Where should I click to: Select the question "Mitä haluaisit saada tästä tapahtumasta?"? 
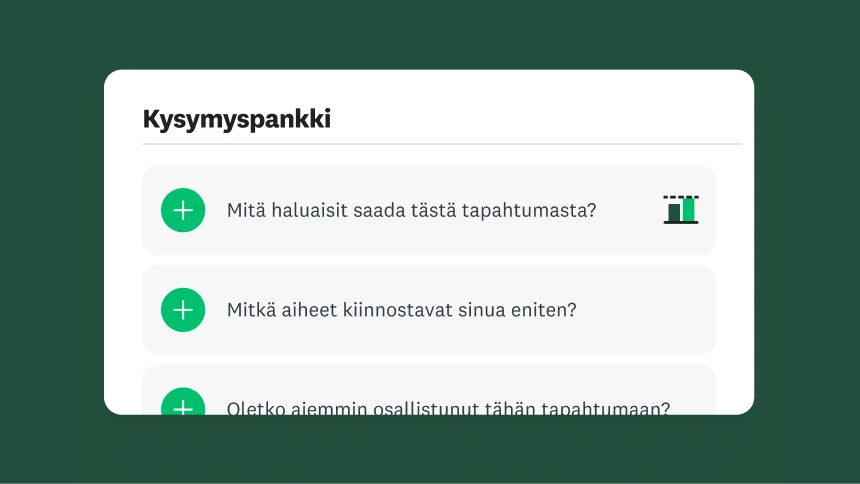[x=411, y=211]
